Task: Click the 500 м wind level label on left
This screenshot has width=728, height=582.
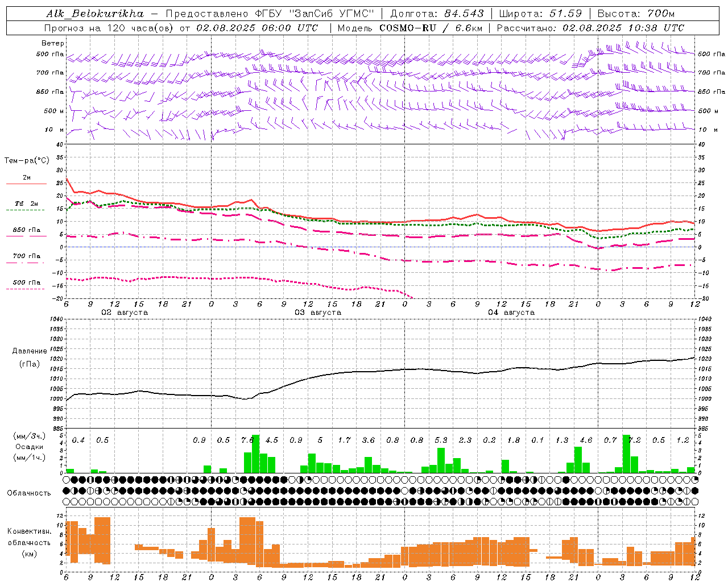Action: pos(54,111)
